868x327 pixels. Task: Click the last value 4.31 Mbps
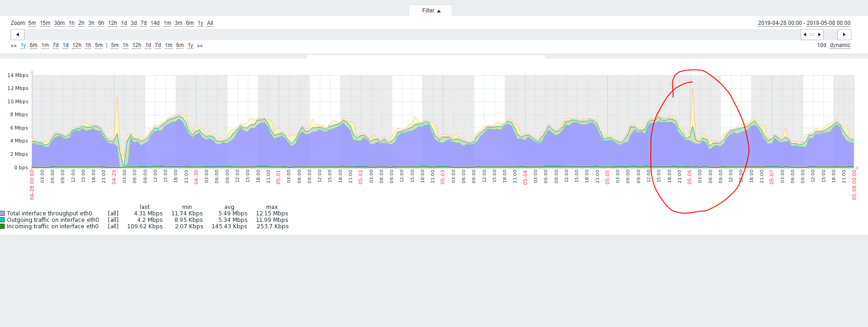(148, 214)
